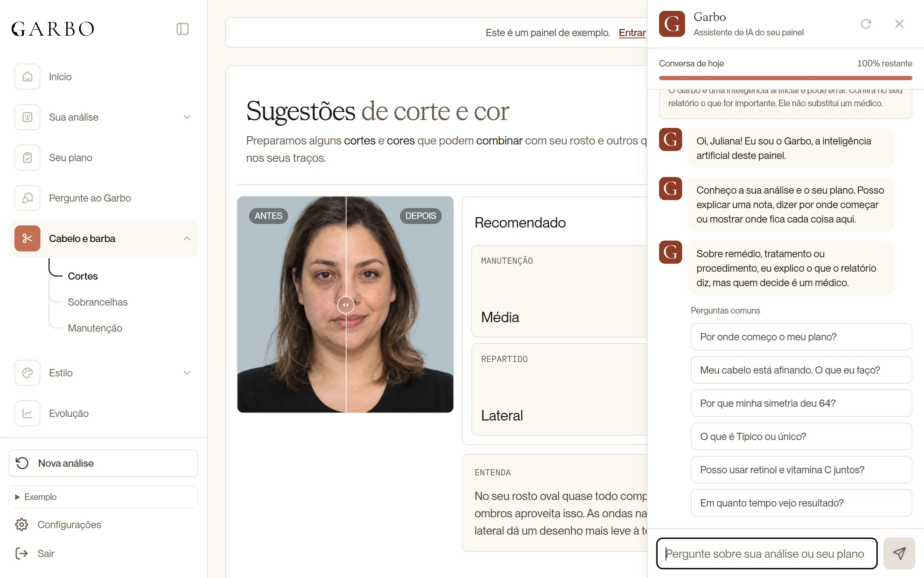Click the conversation remaining progress bar
The width and height of the screenshot is (924, 578).
(x=785, y=78)
